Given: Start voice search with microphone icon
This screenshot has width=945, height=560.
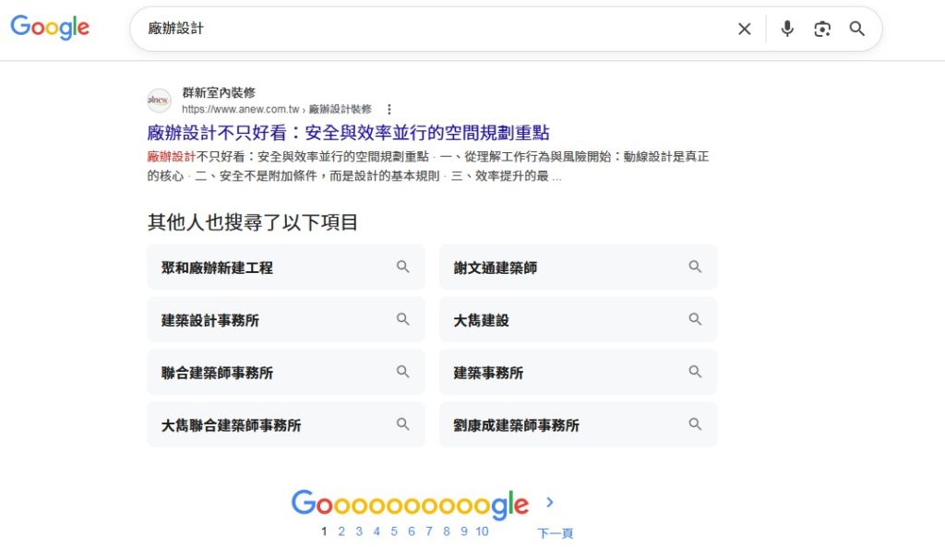Looking at the screenshot, I should pos(787,29).
